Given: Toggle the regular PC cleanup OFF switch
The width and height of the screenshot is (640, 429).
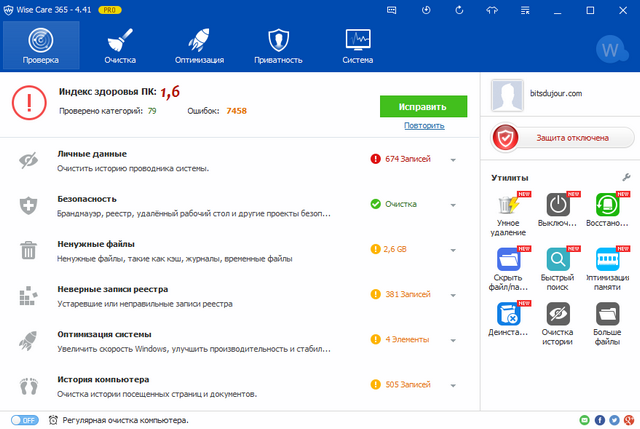Looking at the screenshot, I should [x=24, y=420].
